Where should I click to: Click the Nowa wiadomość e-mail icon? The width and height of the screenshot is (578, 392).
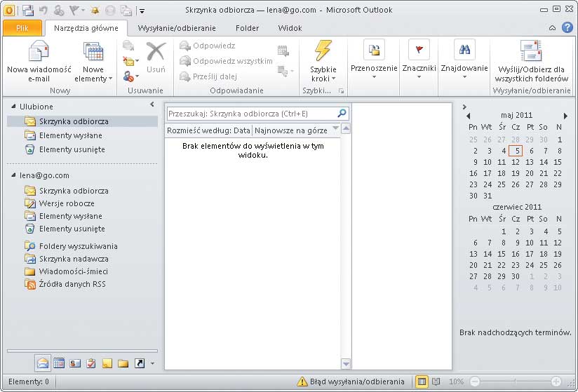tap(39, 53)
